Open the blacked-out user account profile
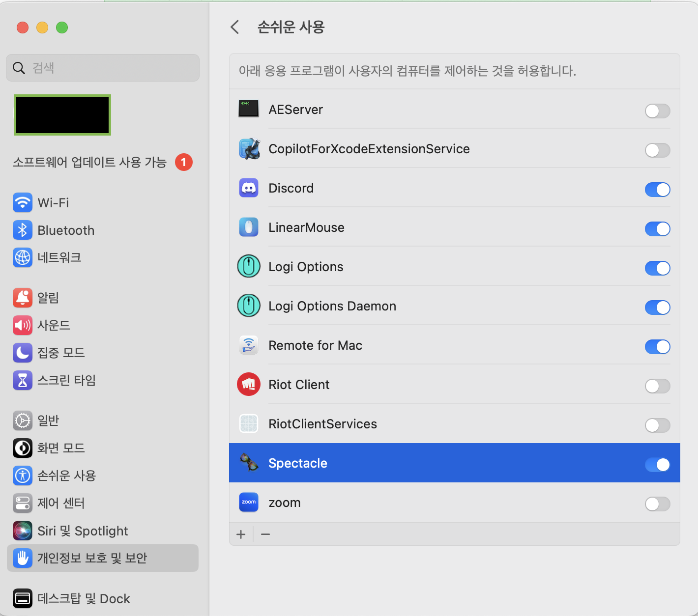Image resolution: width=698 pixels, height=616 pixels. [62, 115]
